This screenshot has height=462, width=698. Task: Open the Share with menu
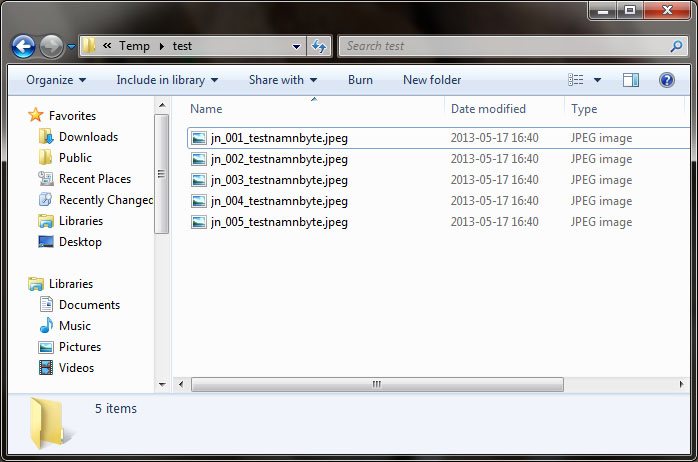pos(283,80)
